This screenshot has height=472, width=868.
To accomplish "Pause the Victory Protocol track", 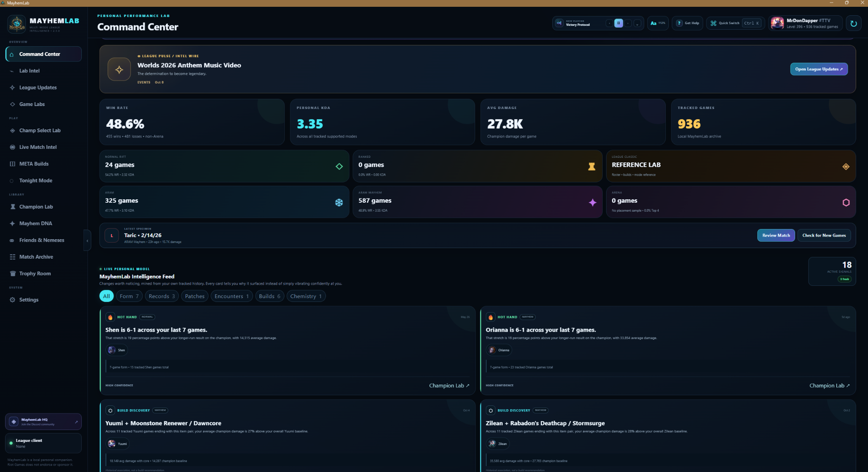I will tap(618, 23).
